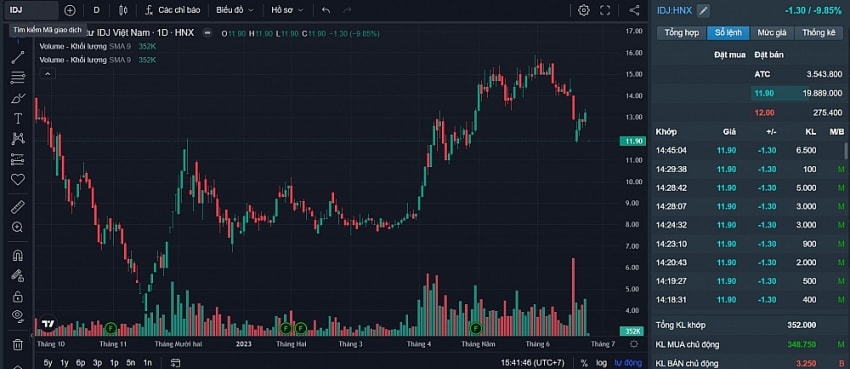
Task: Open timezone menu 15:41:46 (UTC+7)
Action: (x=534, y=362)
